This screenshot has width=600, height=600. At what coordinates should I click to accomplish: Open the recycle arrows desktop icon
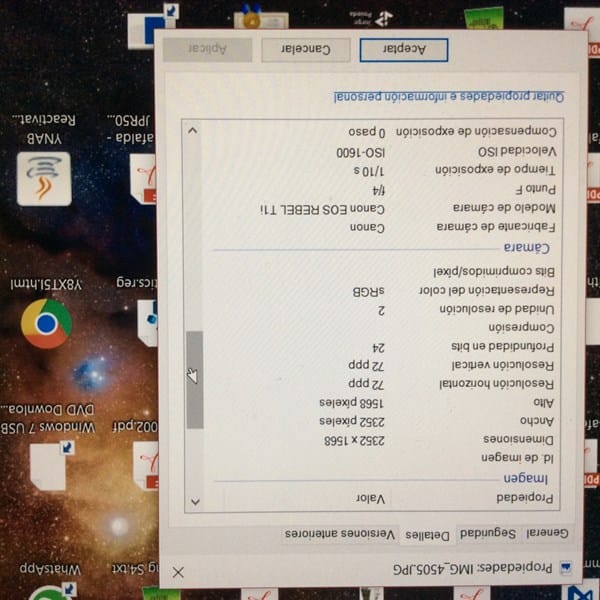click(x=384, y=19)
